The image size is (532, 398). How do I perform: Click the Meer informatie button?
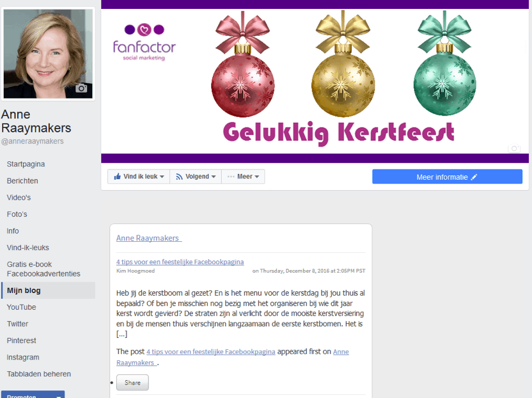pos(447,177)
